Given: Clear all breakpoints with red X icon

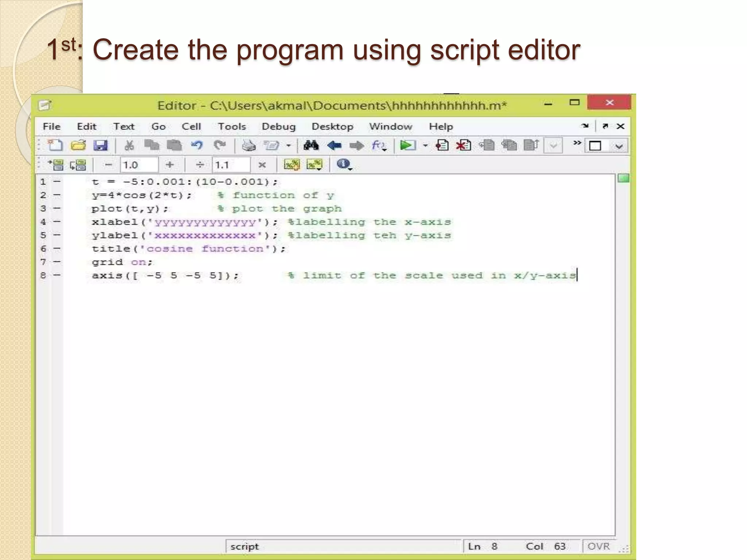Looking at the screenshot, I should tap(464, 145).
